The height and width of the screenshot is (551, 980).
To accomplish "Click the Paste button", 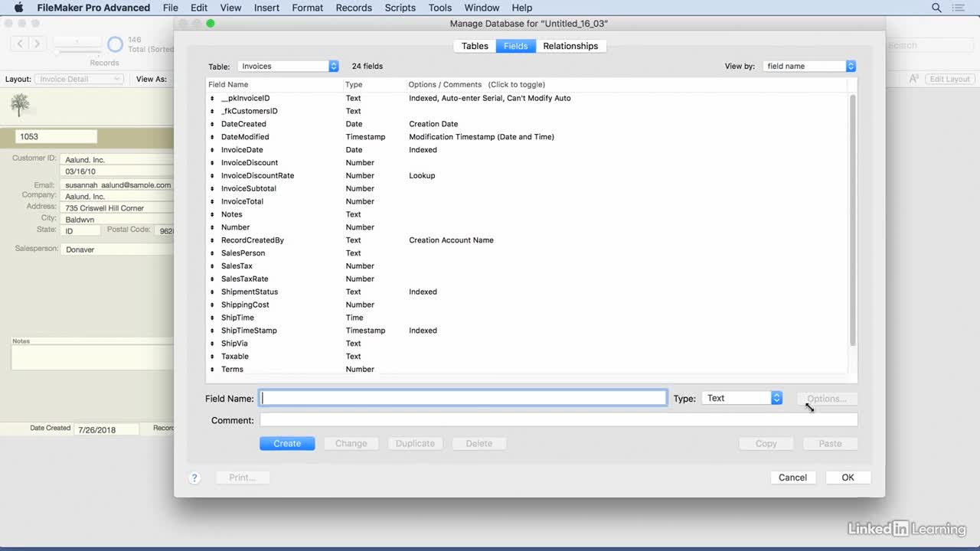I will coord(830,444).
